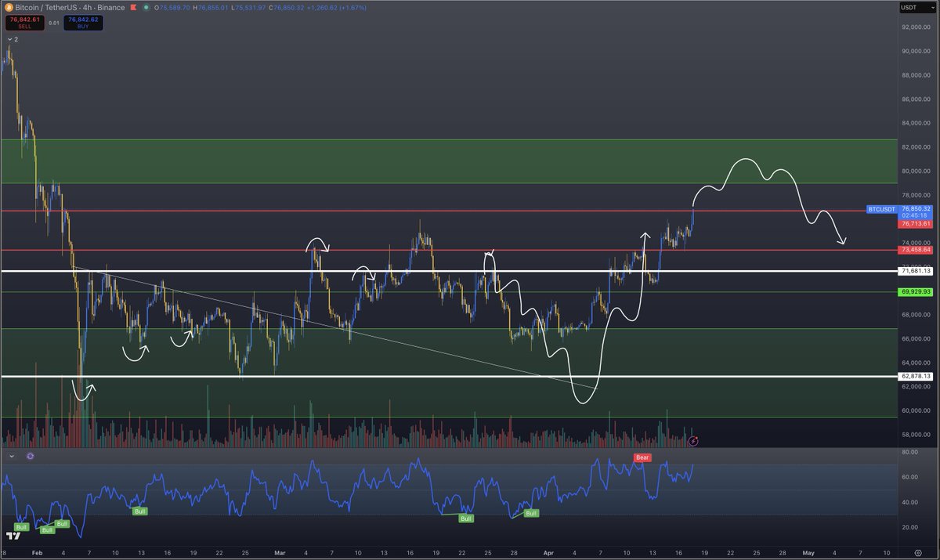Viewport: 940px width, 560px height.
Task: Click the purple RSI indicator icon
Action: pos(30,456)
